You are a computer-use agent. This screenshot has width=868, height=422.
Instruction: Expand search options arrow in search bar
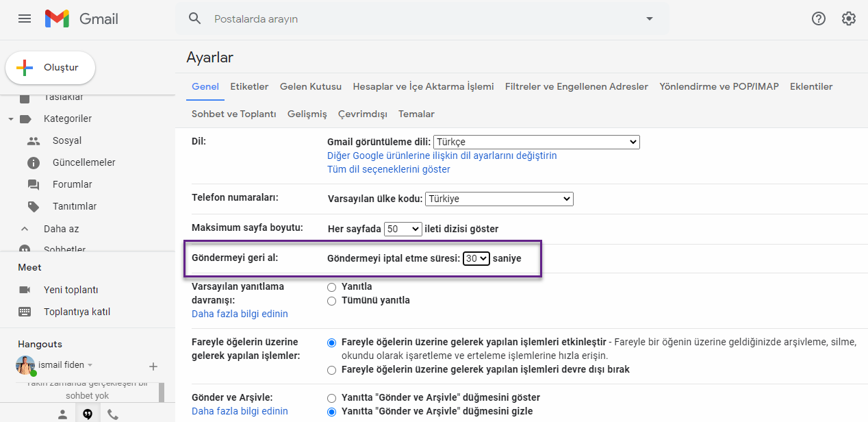(650, 18)
